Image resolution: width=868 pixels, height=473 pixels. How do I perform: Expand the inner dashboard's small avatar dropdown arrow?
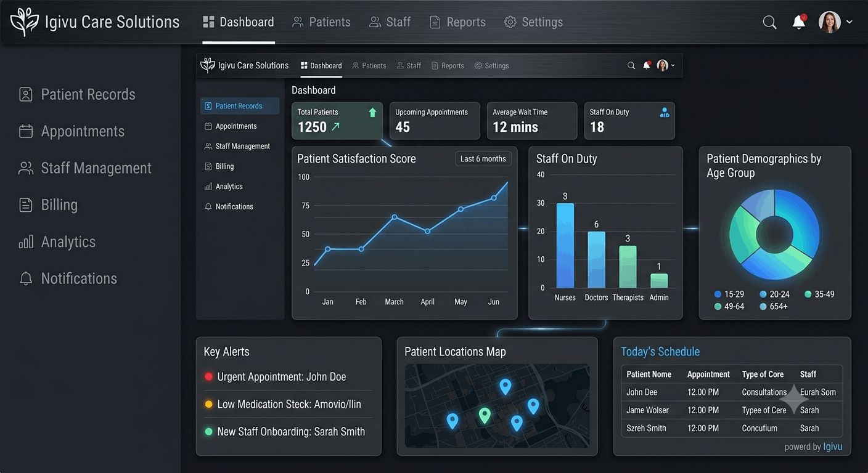[673, 65]
